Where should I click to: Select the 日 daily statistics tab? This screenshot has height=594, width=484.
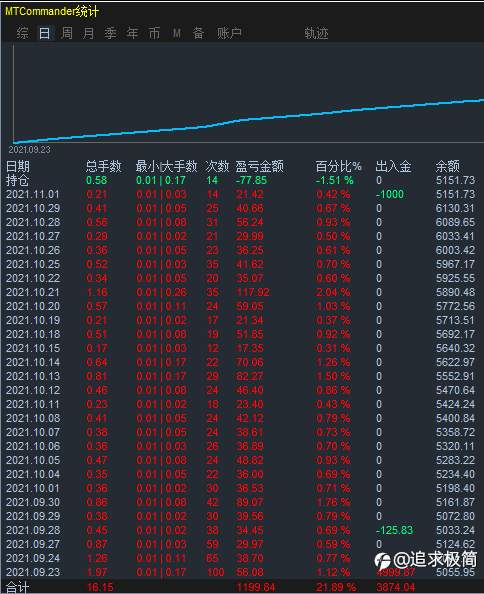(44, 33)
